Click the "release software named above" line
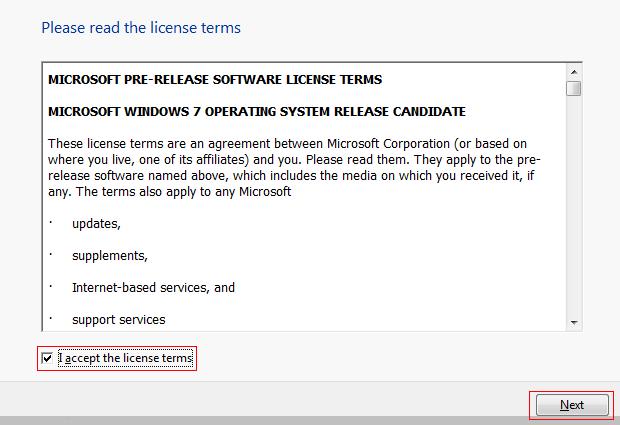Image resolution: width=620 pixels, height=425 pixels. pyautogui.click(x=130, y=175)
